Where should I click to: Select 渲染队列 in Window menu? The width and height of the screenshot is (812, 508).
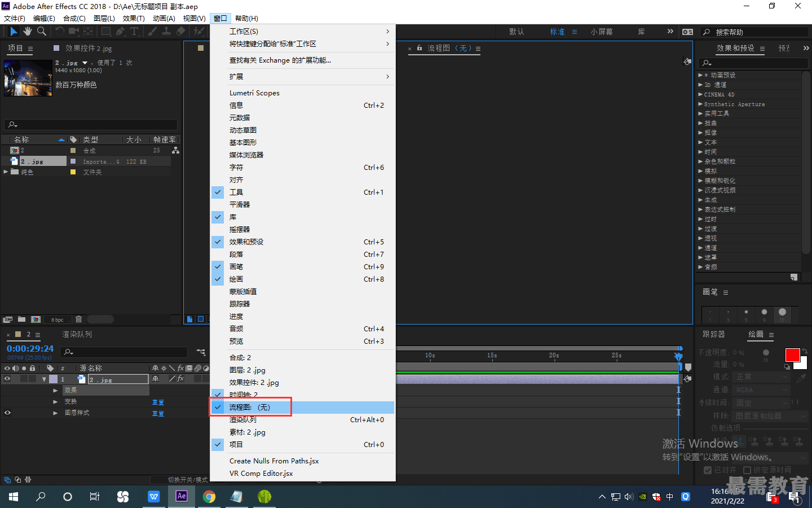point(303,420)
